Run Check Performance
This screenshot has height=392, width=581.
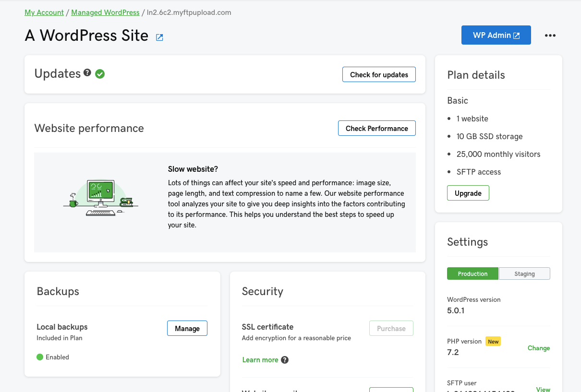click(377, 128)
